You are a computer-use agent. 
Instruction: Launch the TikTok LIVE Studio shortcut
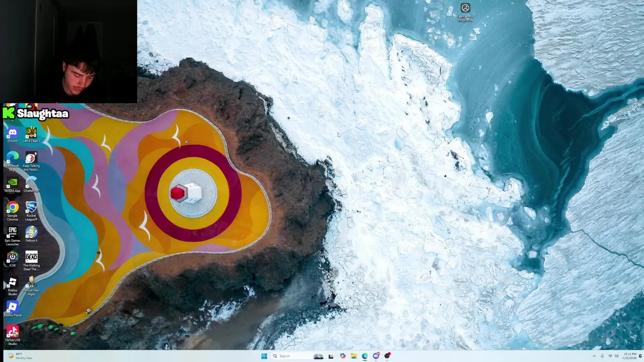click(x=13, y=335)
